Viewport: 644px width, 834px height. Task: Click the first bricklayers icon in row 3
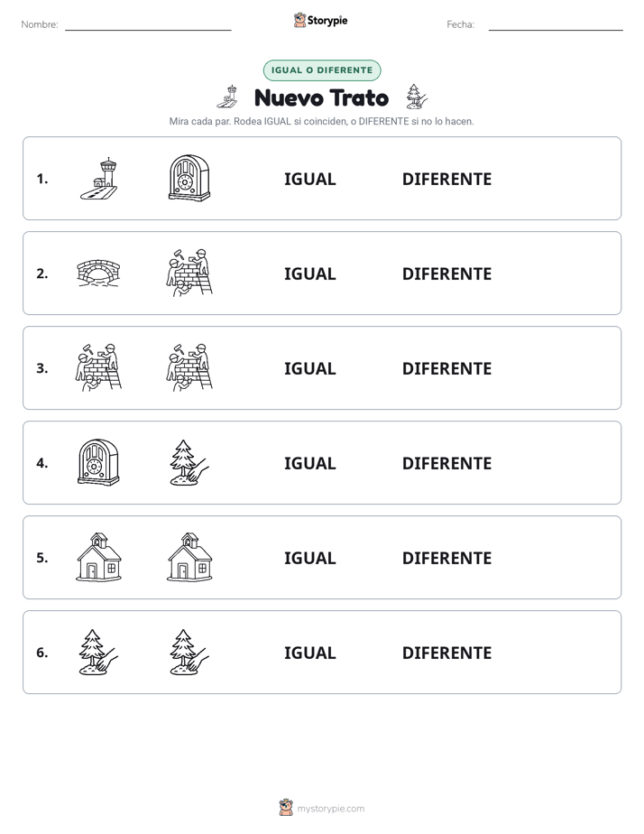tap(99, 367)
